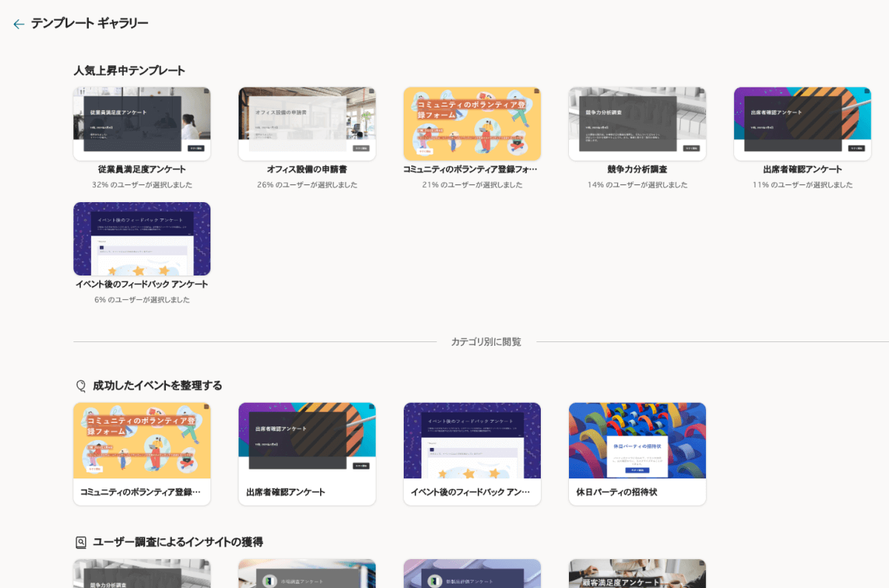Open the オフィス設備の申請書 template

tap(307, 124)
